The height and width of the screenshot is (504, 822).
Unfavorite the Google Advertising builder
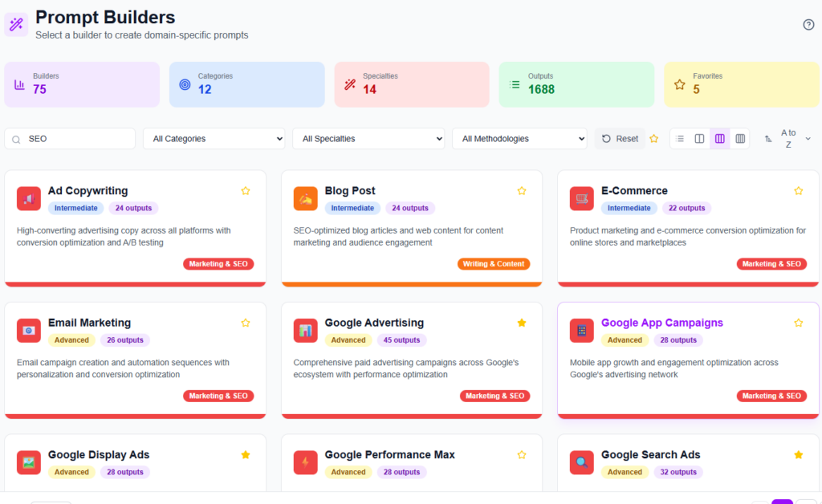coord(522,323)
